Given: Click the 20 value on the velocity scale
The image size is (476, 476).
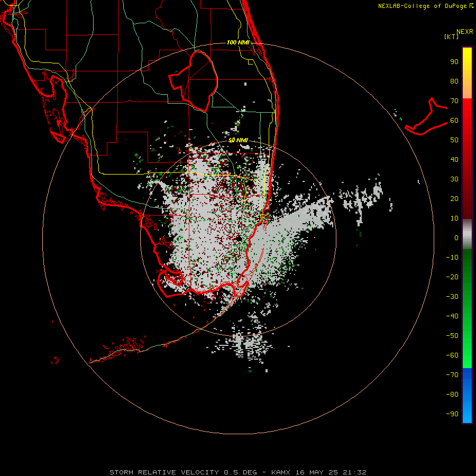Looking at the screenshot, I should [454, 198].
